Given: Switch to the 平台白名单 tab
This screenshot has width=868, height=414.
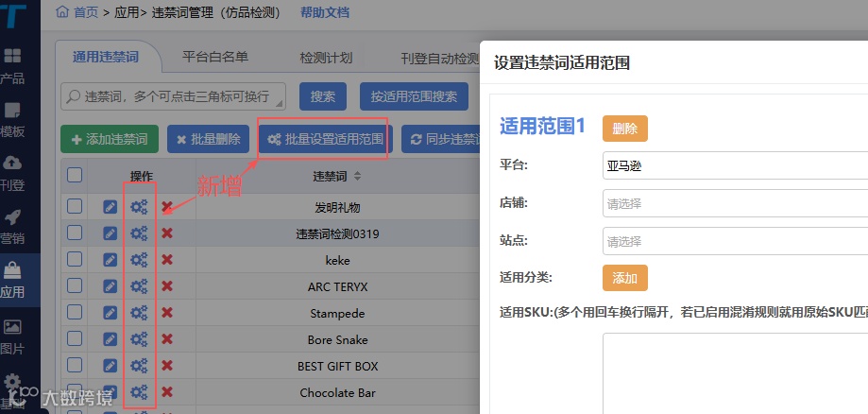Looking at the screenshot, I should pos(215,57).
